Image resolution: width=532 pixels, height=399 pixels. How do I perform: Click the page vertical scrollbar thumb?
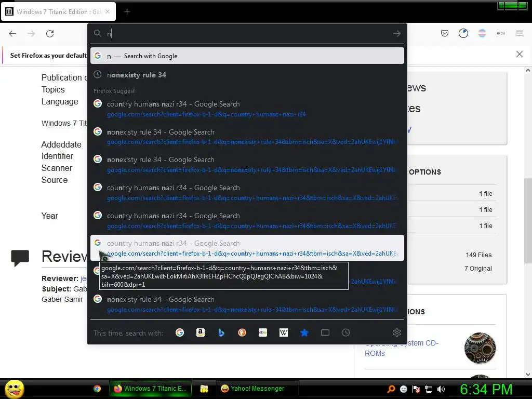[528, 220]
